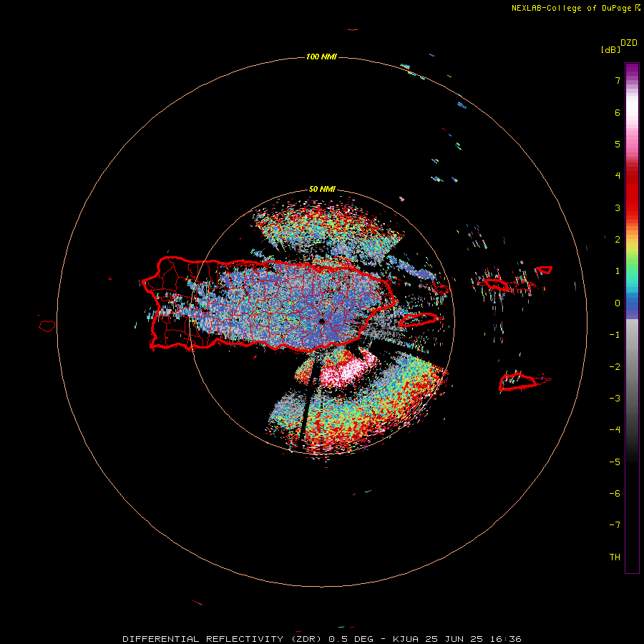Click the KJUA station identifier in caption
This screenshot has height=644, width=644.
click(406, 639)
